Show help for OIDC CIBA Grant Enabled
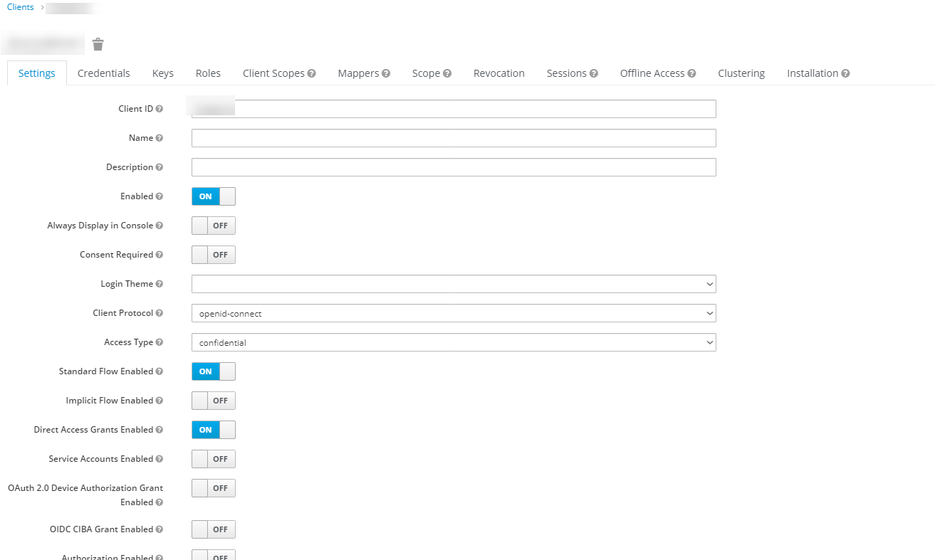This screenshot has height=560, width=935. [x=160, y=529]
